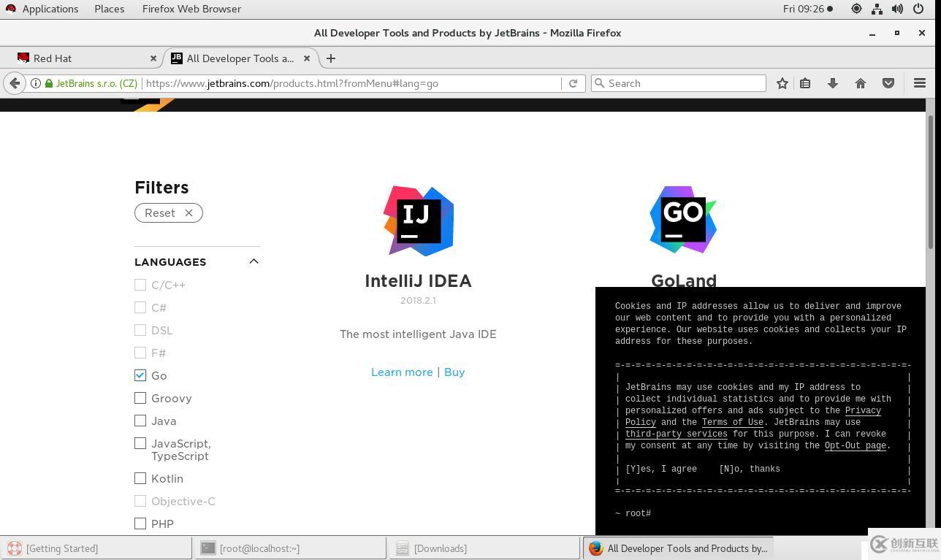Select the Firefox taskbar entry

pyautogui.click(x=679, y=548)
